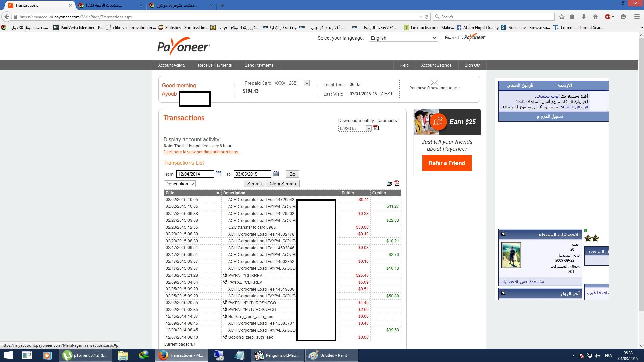Click the Go button for the date range
Screen dimensions: 644x362
coord(292,174)
